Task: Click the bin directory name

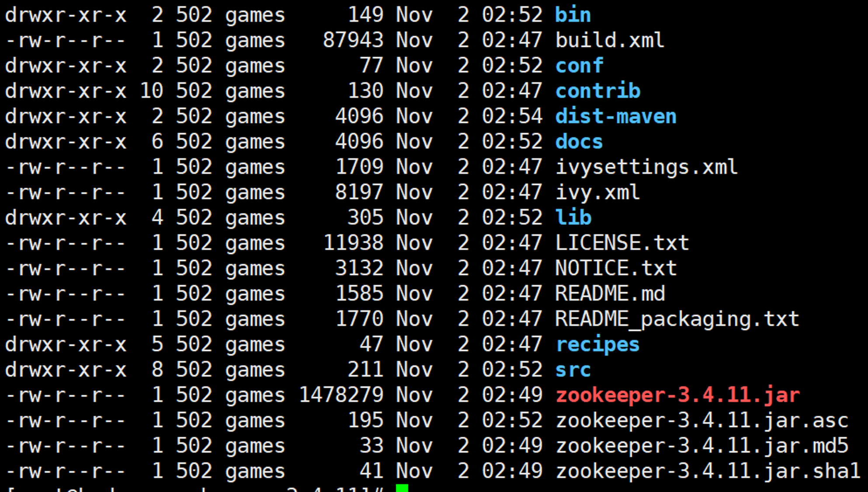Action: click(573, 15)
